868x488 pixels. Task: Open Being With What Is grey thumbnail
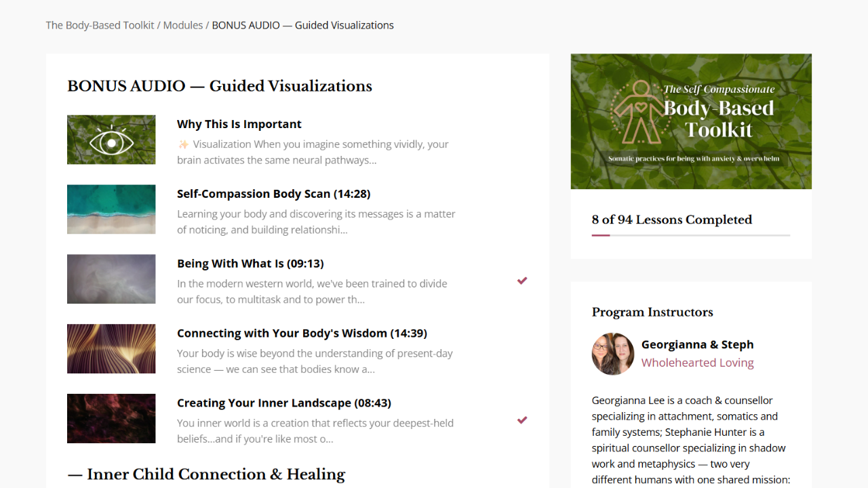[x=111, y=279]
